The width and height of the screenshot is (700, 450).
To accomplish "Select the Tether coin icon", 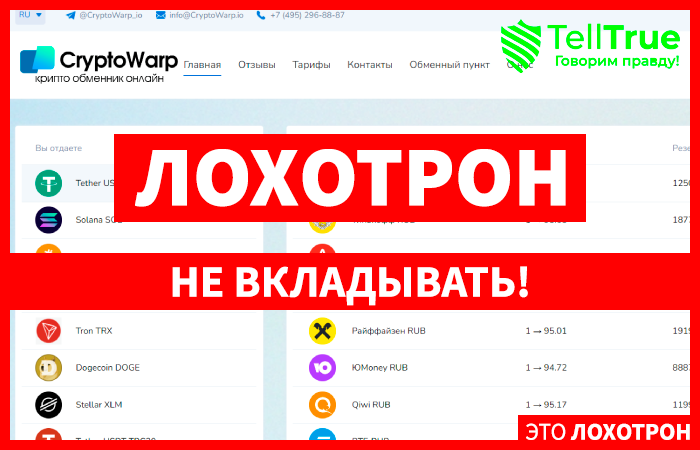I will pos(49,183).
